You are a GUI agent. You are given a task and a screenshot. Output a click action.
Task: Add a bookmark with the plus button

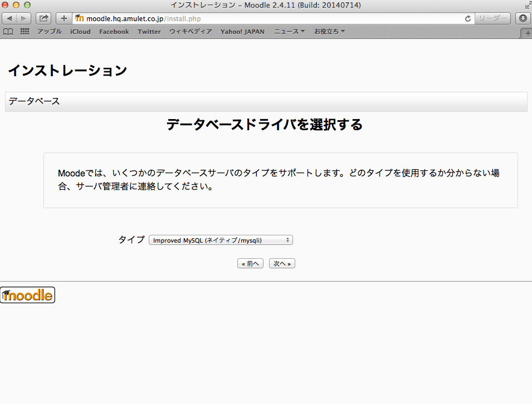tap(64, 18)
